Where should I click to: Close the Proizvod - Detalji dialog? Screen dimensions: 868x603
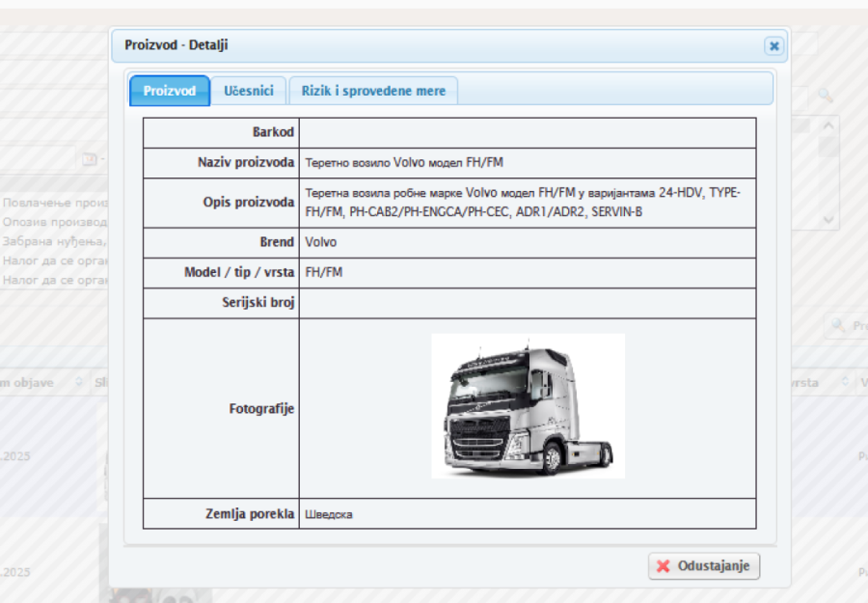tap(773, 45)
